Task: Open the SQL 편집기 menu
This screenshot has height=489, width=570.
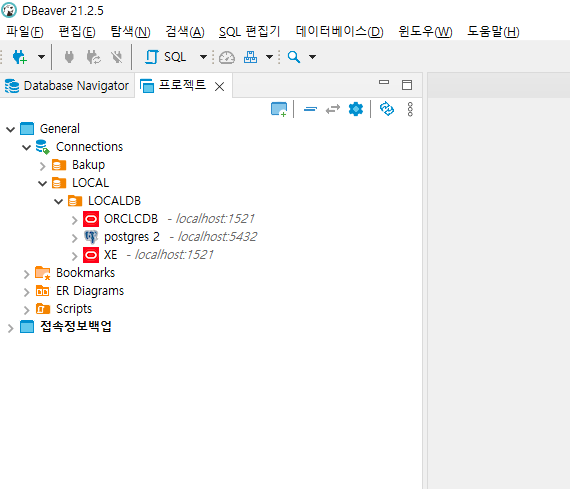Action: coord(249,32)
